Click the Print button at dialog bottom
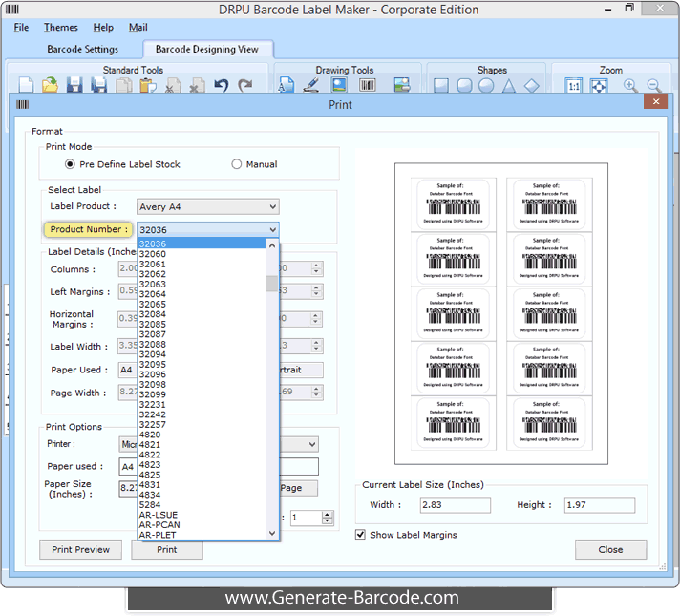680x616 pixels. point(167,550)
